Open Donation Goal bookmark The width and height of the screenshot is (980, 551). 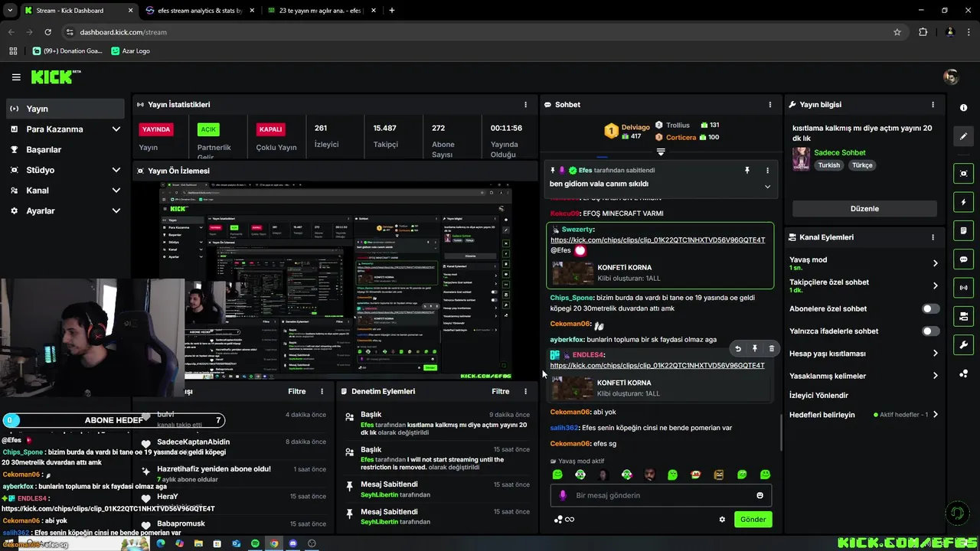coord(67,51)
